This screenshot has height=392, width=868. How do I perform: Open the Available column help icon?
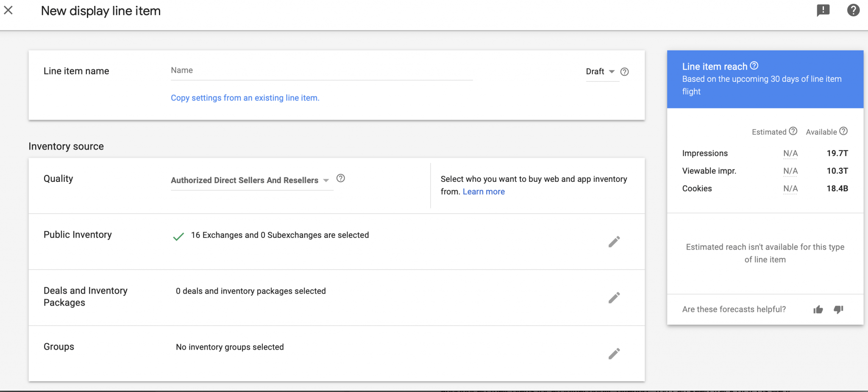coord(843,131)
